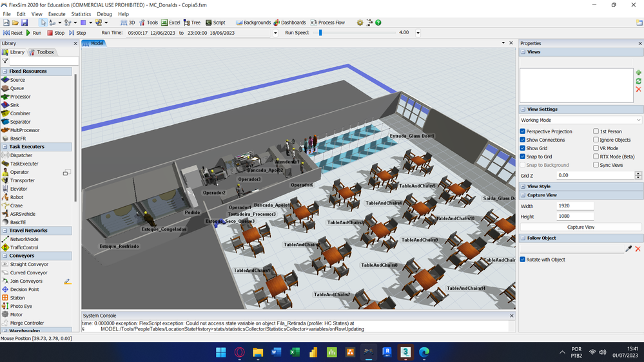
Task: Click the New model icon in toolbar
Action: 6,23
